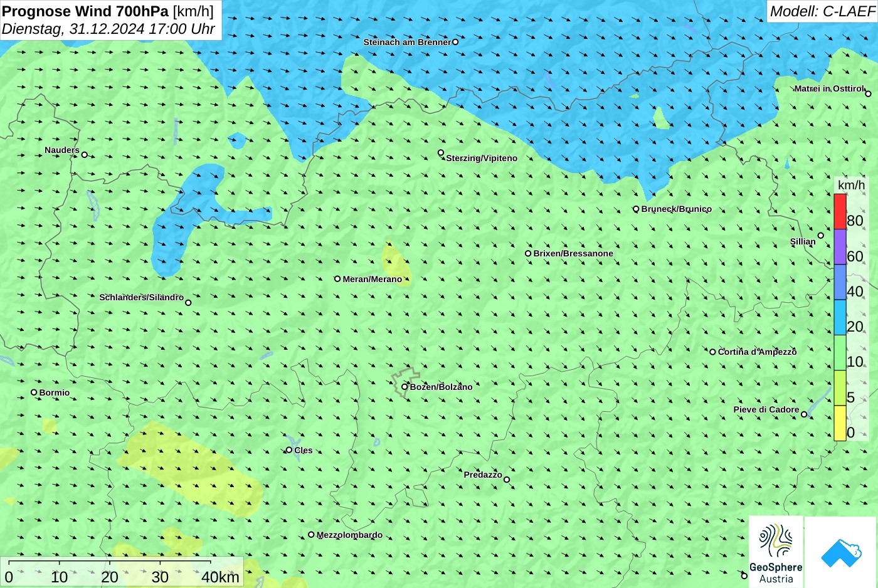The width and height of the screenshot is (878, 588).
Task: Click the Pieve di Cadore marker
Action: click(x=804, y=414)
